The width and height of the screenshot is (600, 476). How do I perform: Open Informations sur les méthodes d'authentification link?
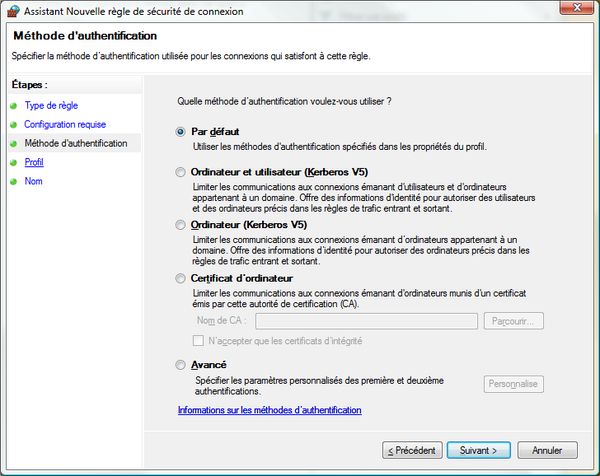tap(269, 410)
